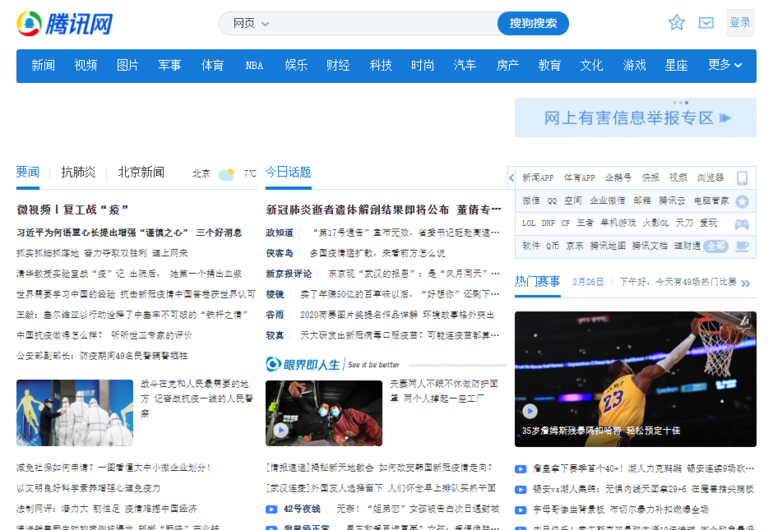Click the weather cloud icon beside 北京

(x=226, y=174)
